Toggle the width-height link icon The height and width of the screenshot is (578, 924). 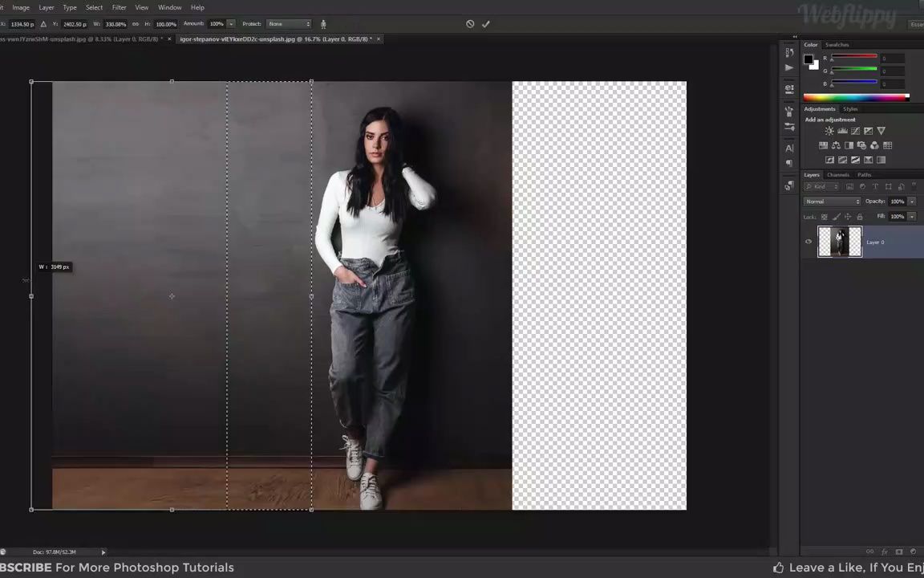[136, 24]
